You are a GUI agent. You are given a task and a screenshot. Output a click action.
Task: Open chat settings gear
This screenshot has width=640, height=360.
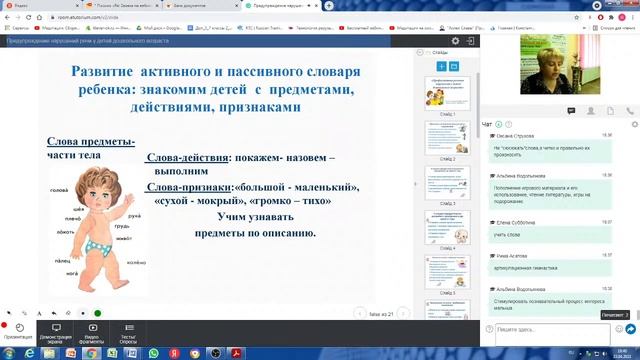click(635, 124)
